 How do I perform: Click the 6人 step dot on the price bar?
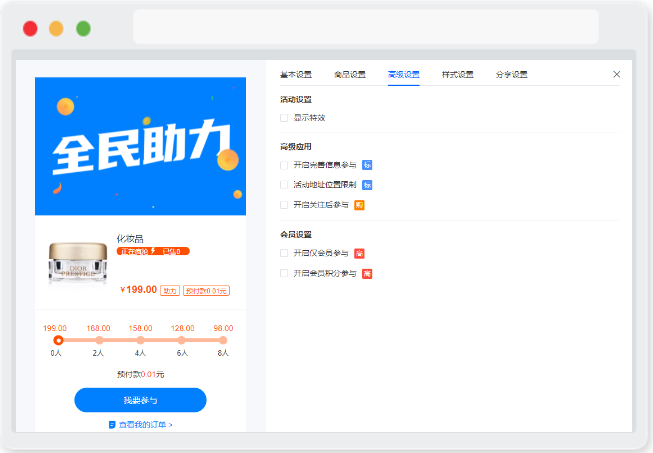(181, 340)
